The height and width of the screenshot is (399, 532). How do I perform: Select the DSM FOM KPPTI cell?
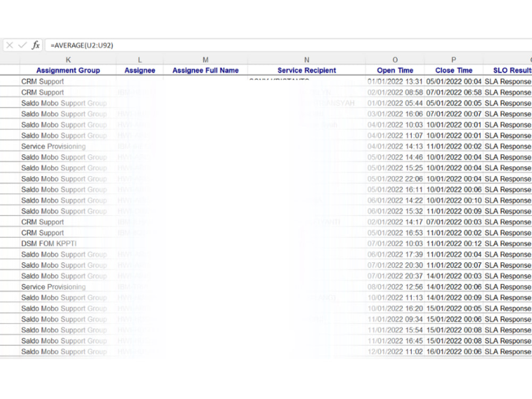[68, 244]
